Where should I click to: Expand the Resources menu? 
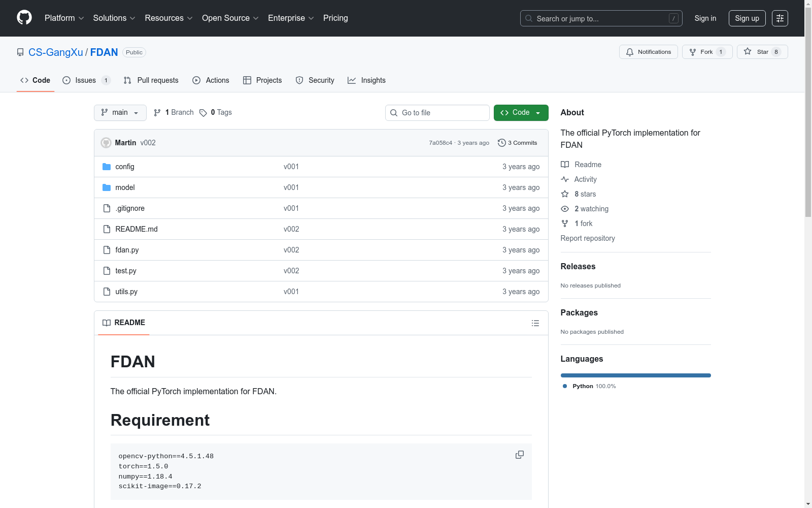pyautogui.click(x=169, y=18)
